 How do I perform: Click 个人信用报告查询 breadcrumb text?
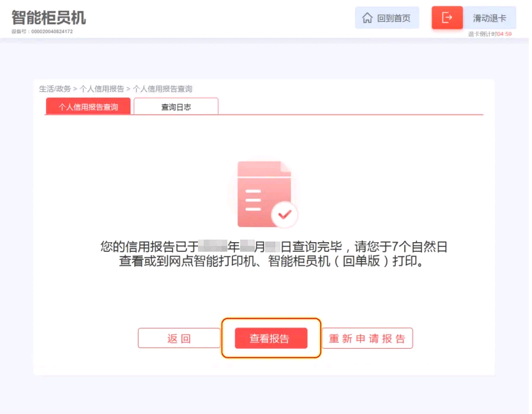click(163, 89)
